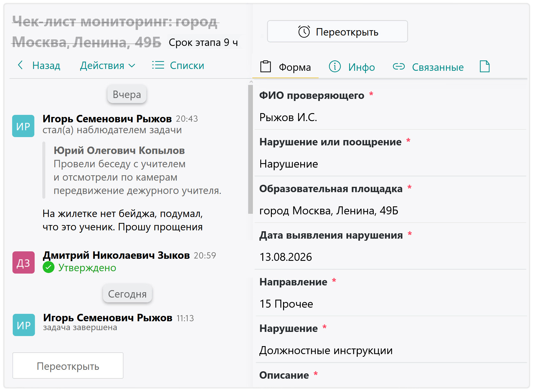Click the quoted name Юрий Олегович Копылов

(119, 150)
